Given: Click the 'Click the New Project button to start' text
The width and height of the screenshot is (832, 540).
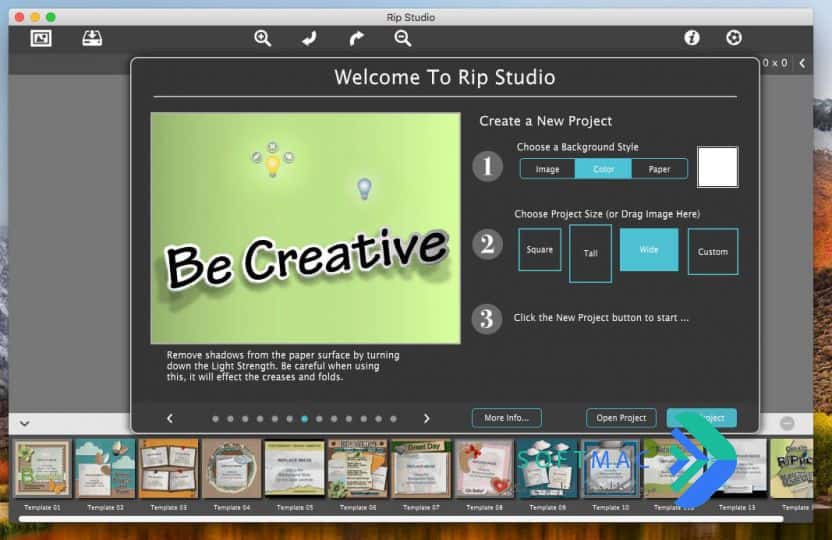Looking at the screenshot, I should (x=601, y=318).
